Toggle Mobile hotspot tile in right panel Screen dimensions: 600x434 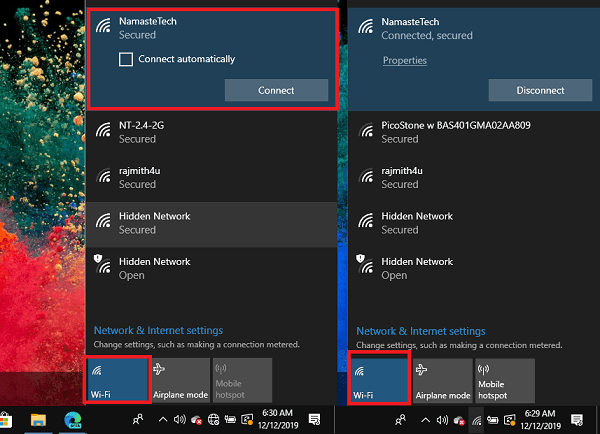505,381
